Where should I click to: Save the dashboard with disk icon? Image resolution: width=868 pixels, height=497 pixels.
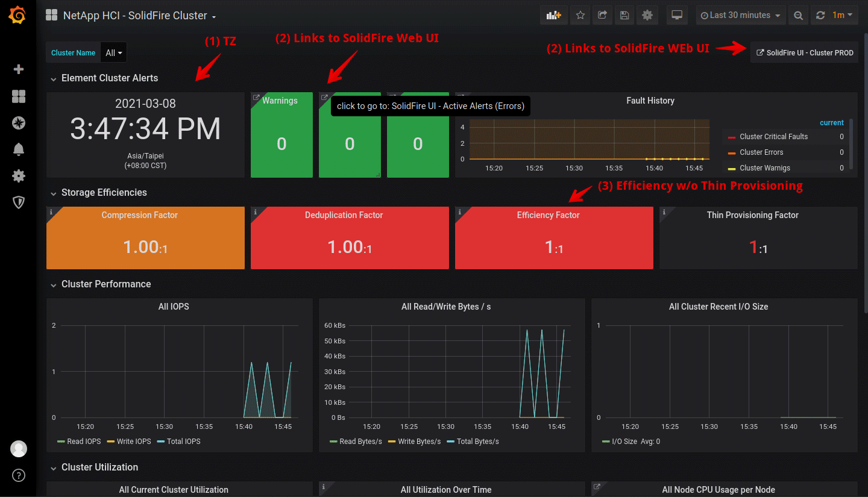(624, 15)
